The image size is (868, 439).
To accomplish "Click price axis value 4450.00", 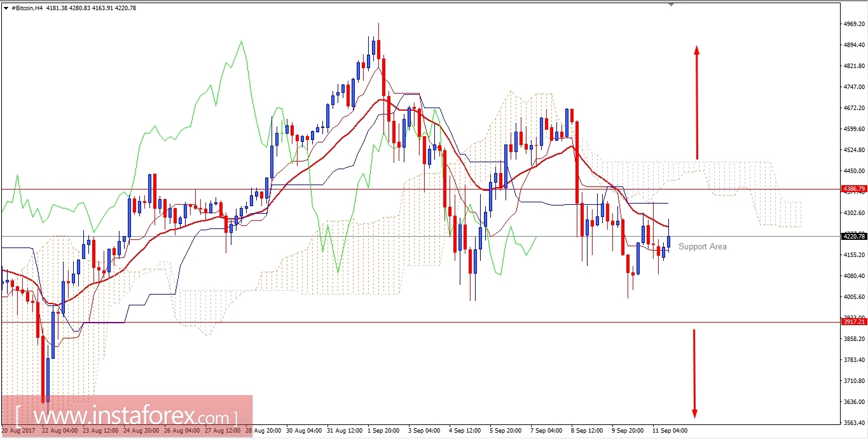I will (855, 171).
